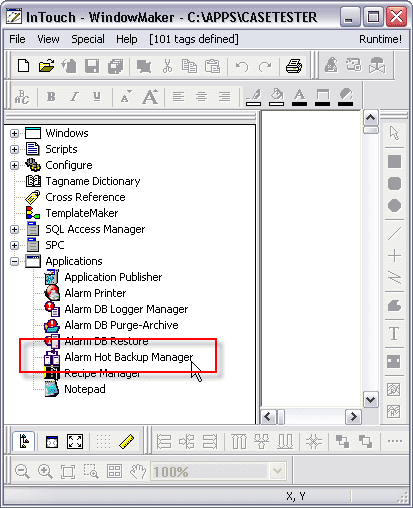Select Alarm DB Purge-Archive item
This screenshot has height=508, width=413.
(121, 325)
